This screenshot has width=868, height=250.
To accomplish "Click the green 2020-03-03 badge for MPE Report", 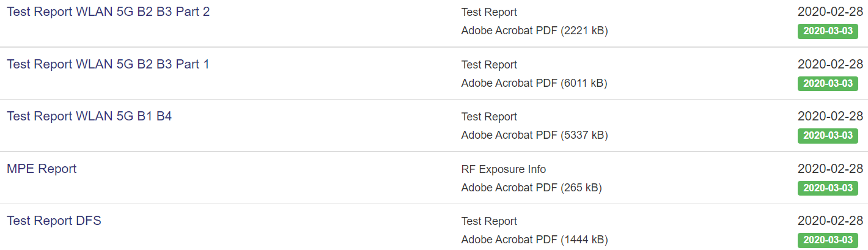I will 828,188.
